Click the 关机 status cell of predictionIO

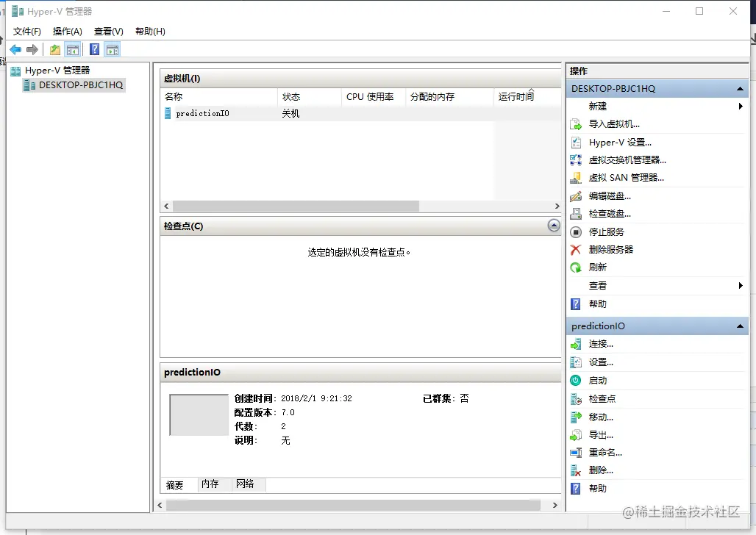(x=290, y=114)
